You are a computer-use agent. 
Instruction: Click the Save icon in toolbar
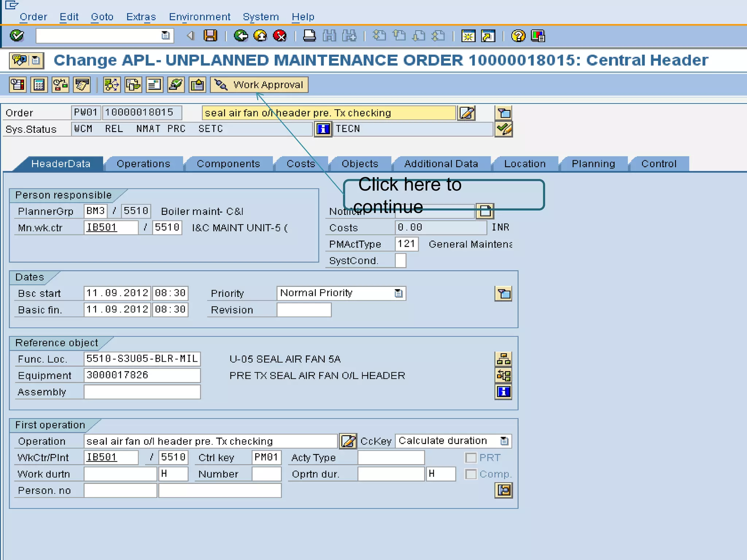210,36
